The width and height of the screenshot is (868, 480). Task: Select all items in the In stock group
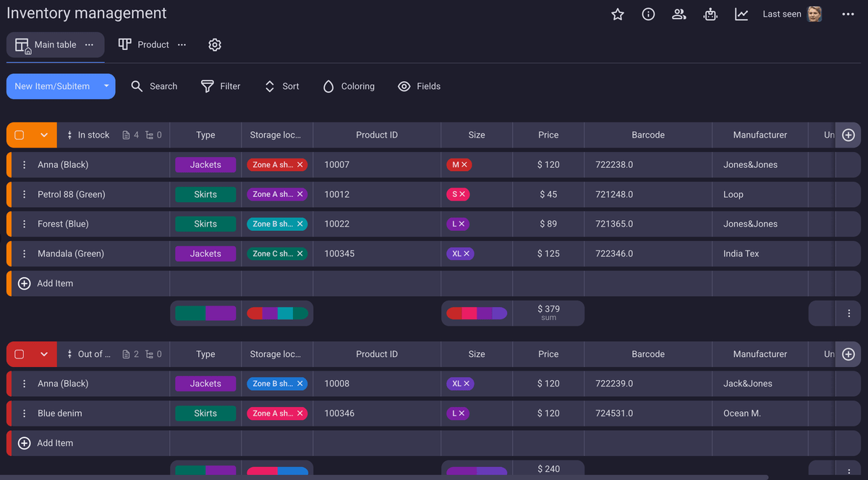click(19, 135)
